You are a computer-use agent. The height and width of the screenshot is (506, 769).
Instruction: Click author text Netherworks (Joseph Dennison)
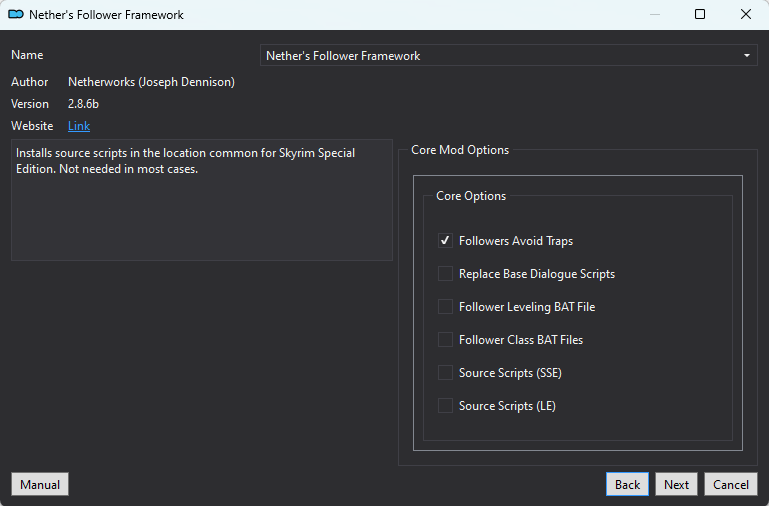pyautogui.click(x=151, y=82)
